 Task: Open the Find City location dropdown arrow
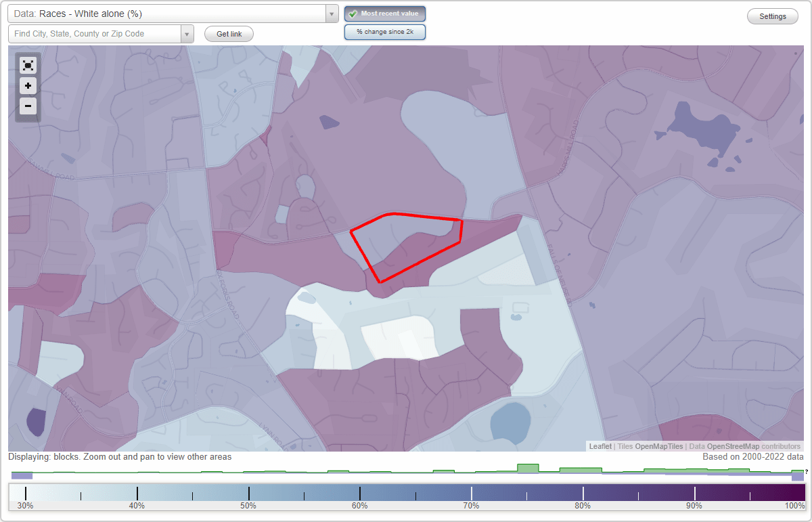(x=187, y=33)
